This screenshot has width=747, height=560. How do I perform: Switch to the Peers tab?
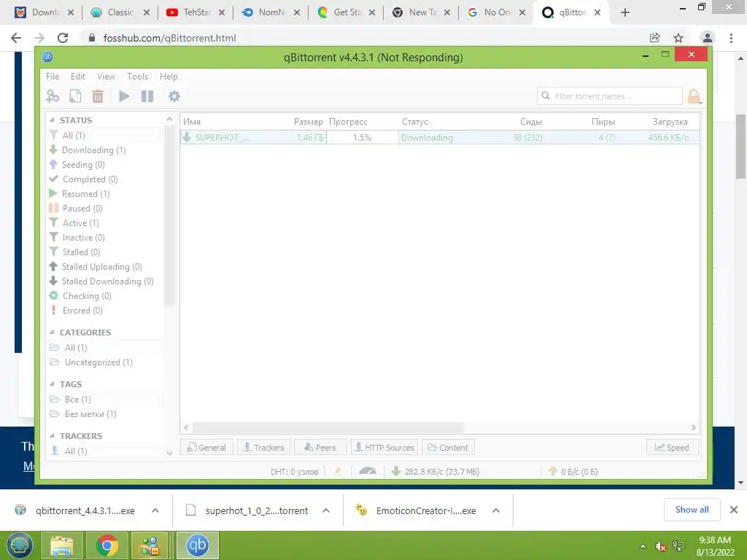[x=320, y=448]
